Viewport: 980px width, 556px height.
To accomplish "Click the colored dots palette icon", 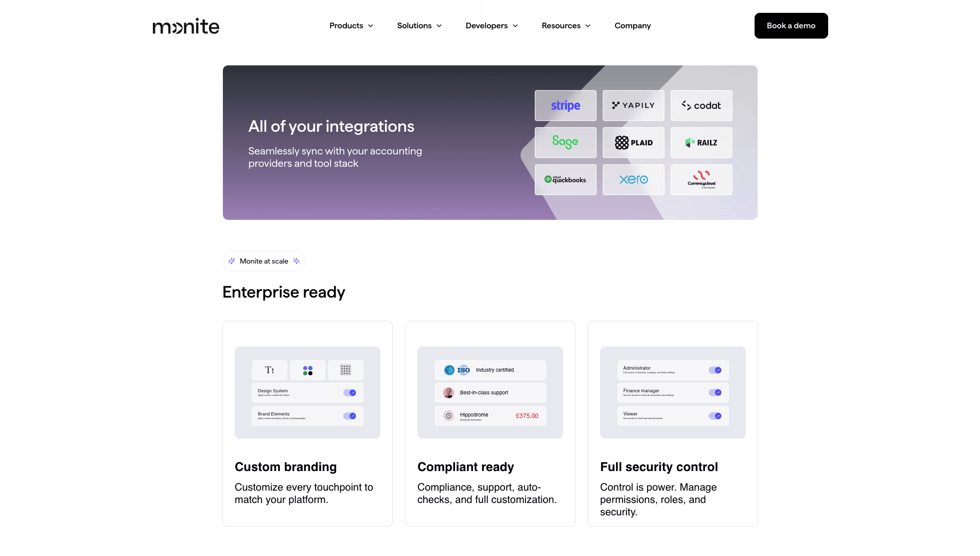I will [308, 370].
